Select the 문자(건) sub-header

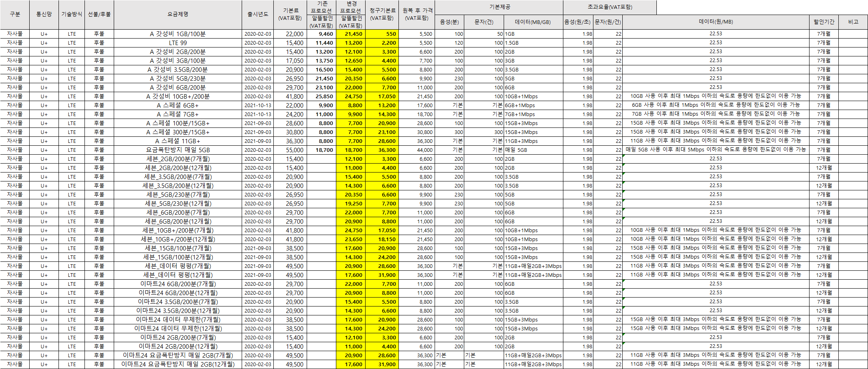[484, 22]
